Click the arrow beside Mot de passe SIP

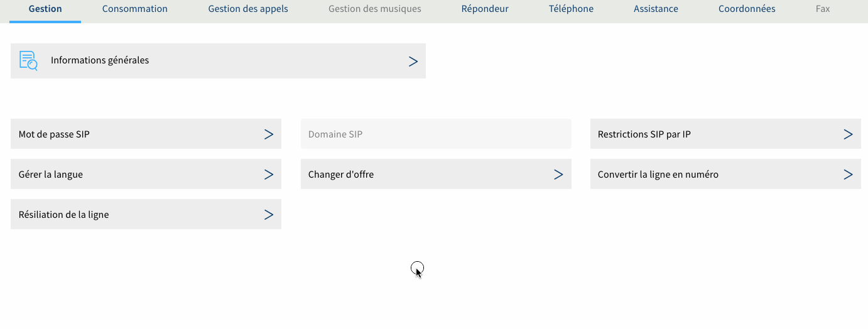click(268, 134)
